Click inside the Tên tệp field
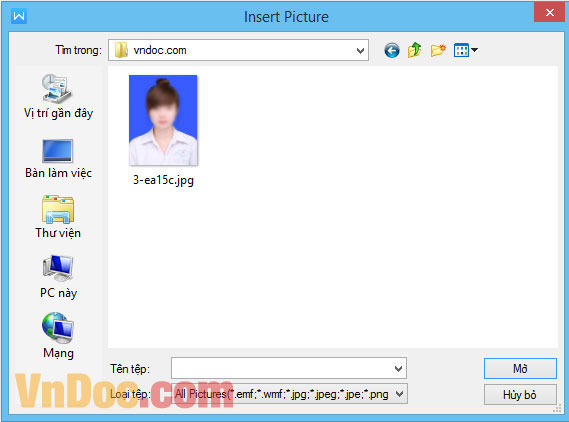The image size is (569, 422). [282, 368]
